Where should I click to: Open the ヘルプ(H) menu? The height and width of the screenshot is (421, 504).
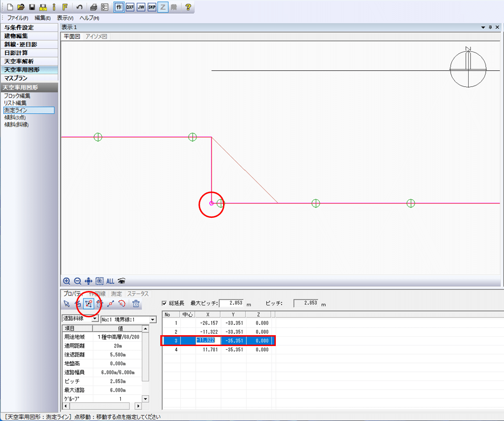tap(90, 18)
